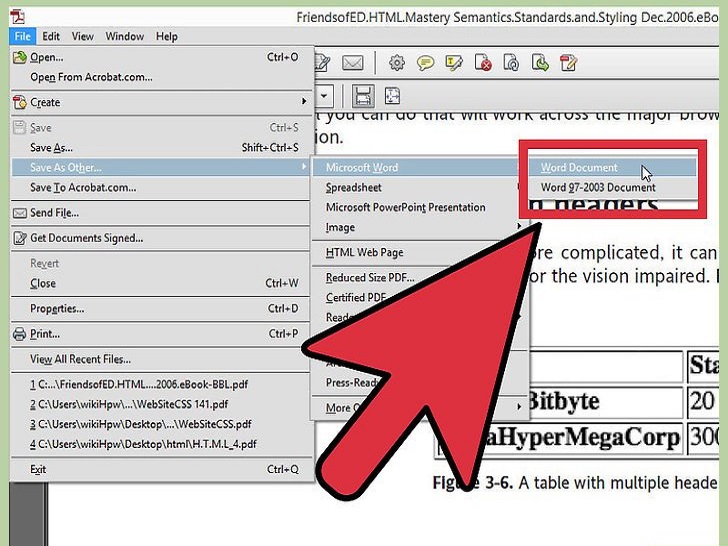The width and height of the screenshot is (728, 546).
Task: Select the fit width scrolling mode icon
Action: (x=363, y=96)
